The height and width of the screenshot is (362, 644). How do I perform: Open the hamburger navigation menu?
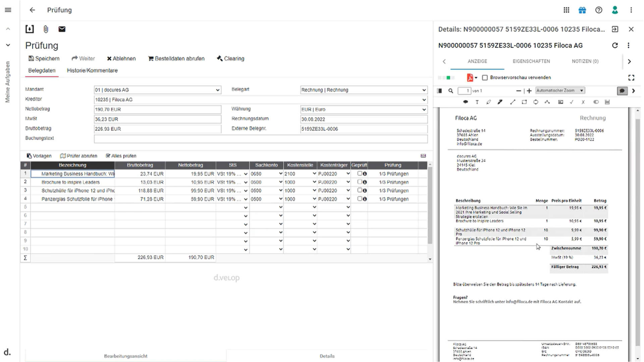pos(8,10)
